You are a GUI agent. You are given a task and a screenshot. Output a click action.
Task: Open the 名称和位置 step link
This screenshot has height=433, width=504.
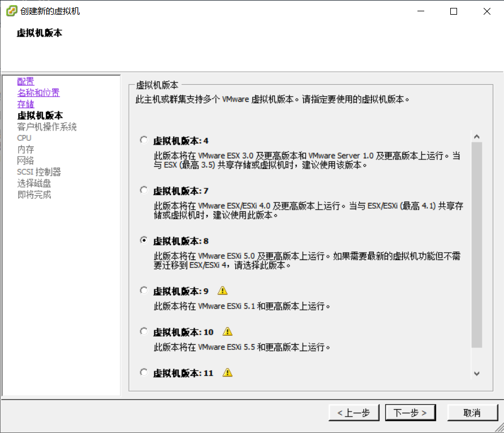(x=38, y=93)
